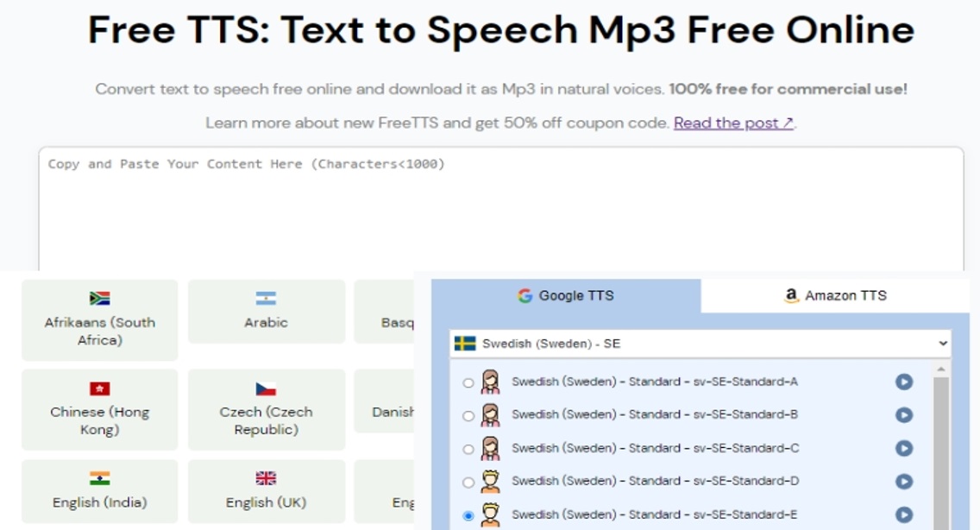This screenshot has width=980, height=530.
Task: Switch to the Google TTS tab
Action: [569, 295]
